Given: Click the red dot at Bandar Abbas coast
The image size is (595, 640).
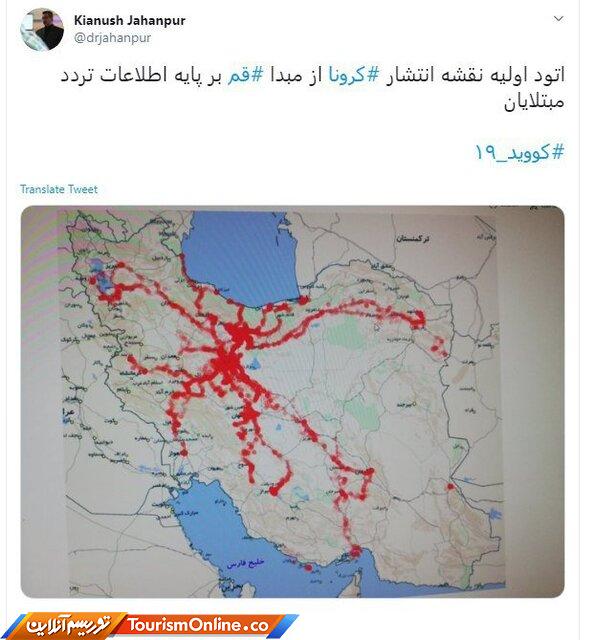Looking at the screenshot, I should [355, 551].
